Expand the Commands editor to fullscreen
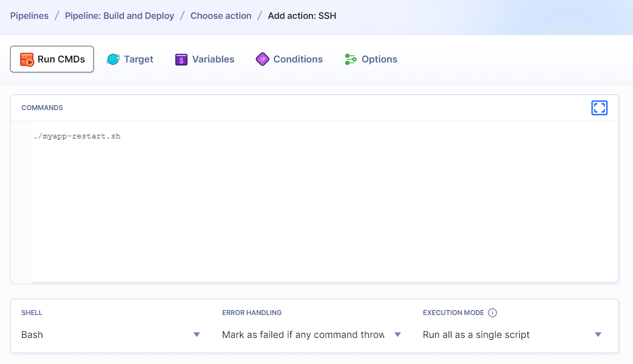 (x=599, y=108)
